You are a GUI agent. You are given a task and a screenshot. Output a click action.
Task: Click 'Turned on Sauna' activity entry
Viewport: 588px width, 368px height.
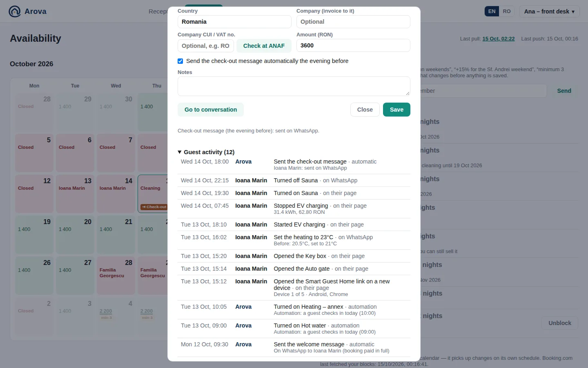pos(294,193)
